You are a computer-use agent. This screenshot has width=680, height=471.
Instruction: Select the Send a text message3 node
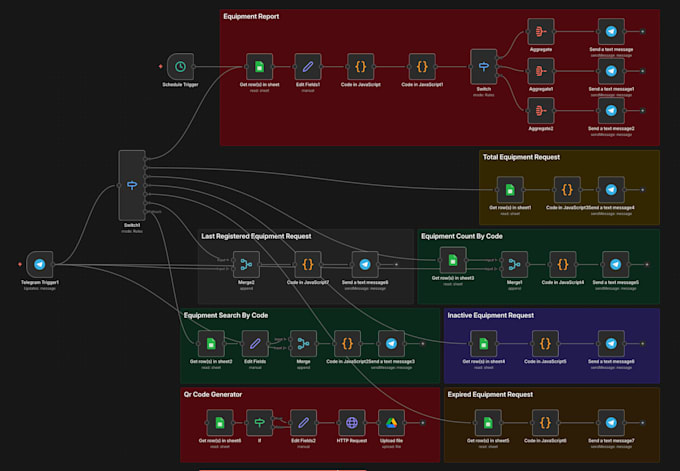[391, 343]
